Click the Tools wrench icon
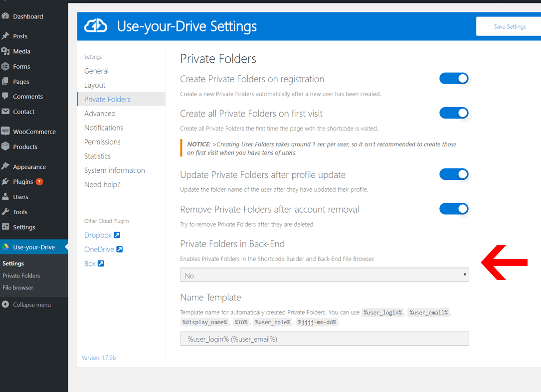 [x=5, y=211]
